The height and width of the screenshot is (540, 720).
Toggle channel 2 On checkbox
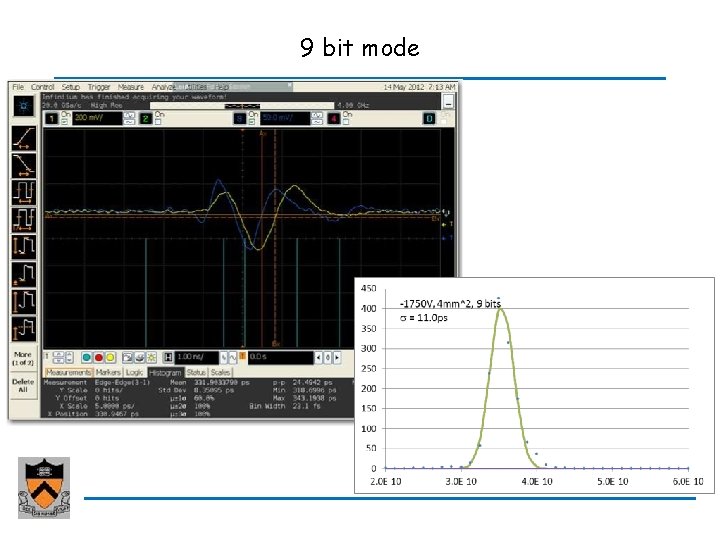coord(158,122)
